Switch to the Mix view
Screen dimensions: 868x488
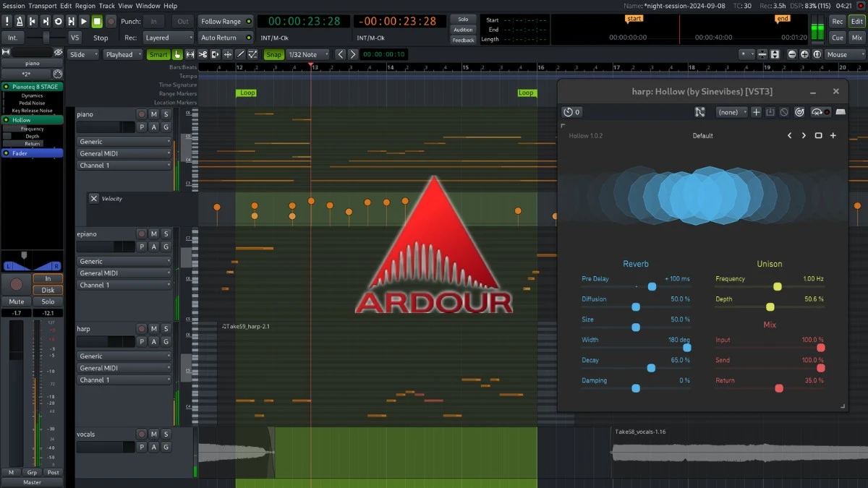(856, 37)
